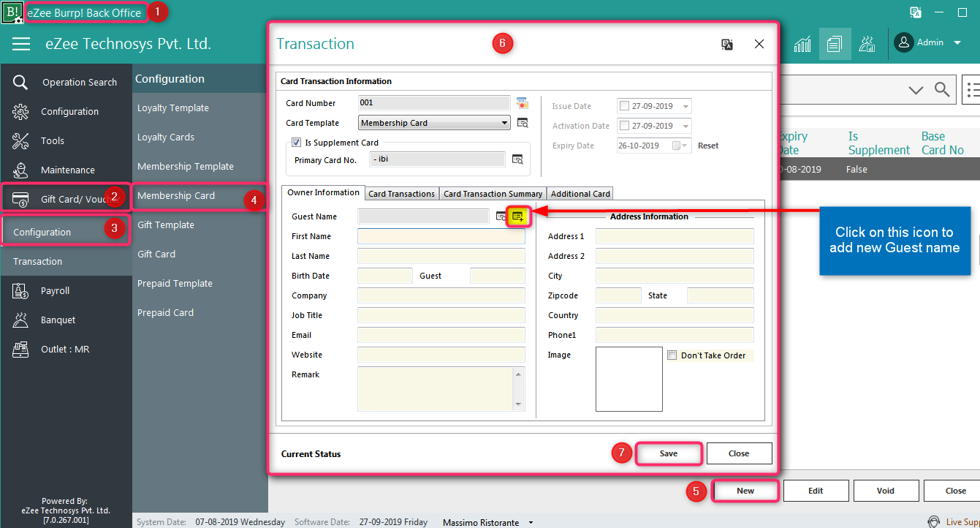Screen dimensions: 980x528
Task: Toggle the Issue Date checkbox
Action: click(623, 106)
